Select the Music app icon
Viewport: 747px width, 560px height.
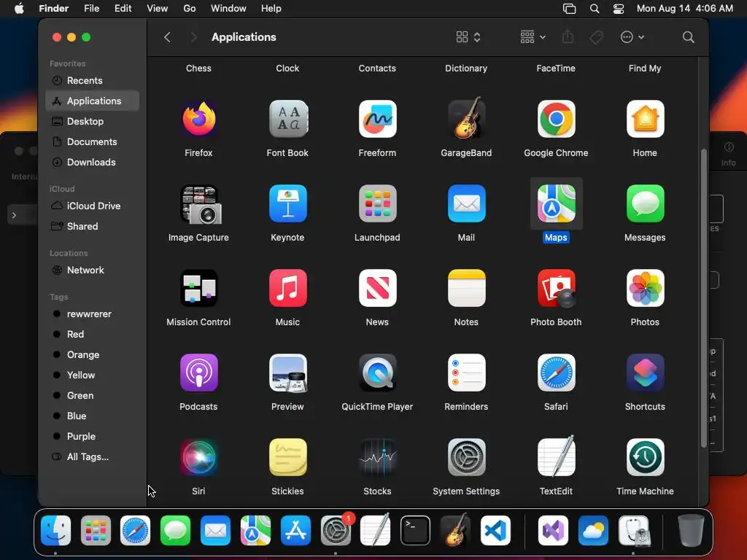(287, 288)
